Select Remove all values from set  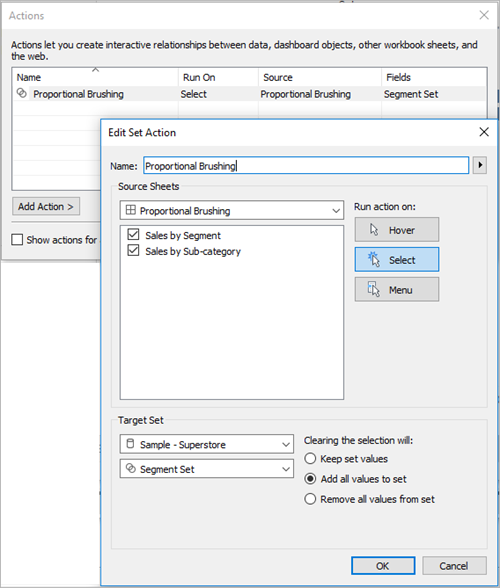[310, 499]
